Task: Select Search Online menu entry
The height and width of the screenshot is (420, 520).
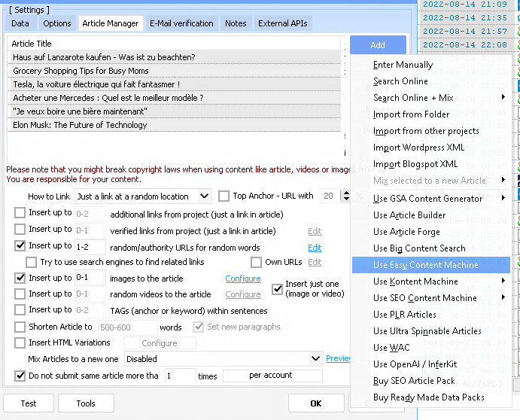Action: 400,81
